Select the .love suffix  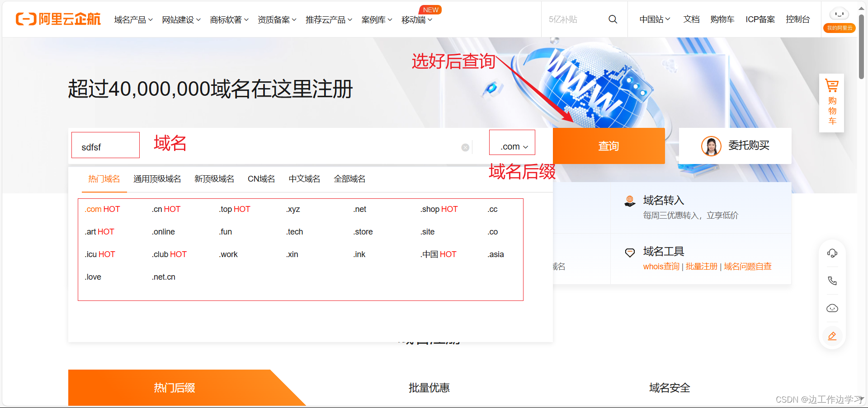[x=93, y=277]
